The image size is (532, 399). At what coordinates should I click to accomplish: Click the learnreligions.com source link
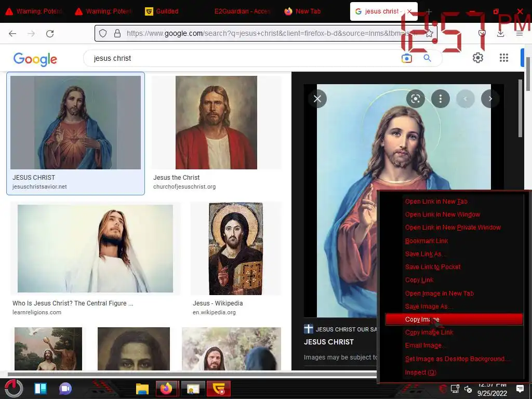click(37, 312)
